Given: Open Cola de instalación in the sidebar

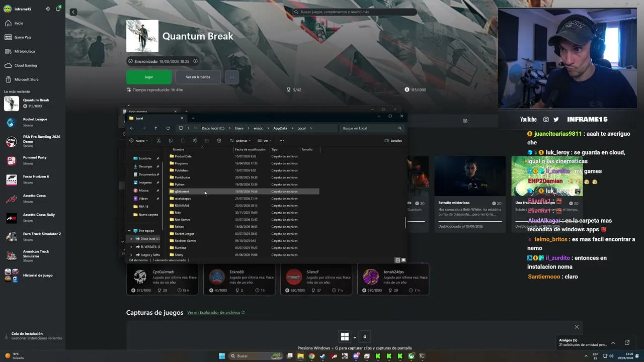Looking at the screenshot, I should pyautogui.click(x=33, y=336).
